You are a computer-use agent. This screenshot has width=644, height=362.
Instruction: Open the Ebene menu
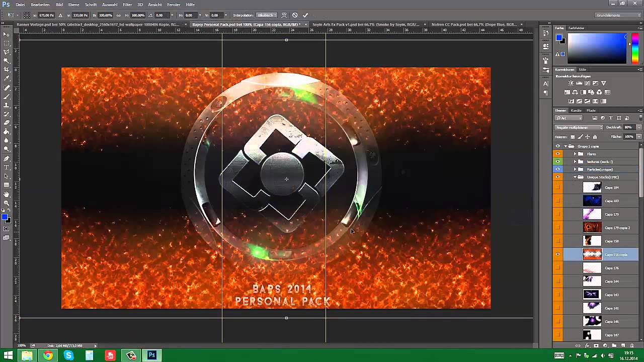click(73, 5)
